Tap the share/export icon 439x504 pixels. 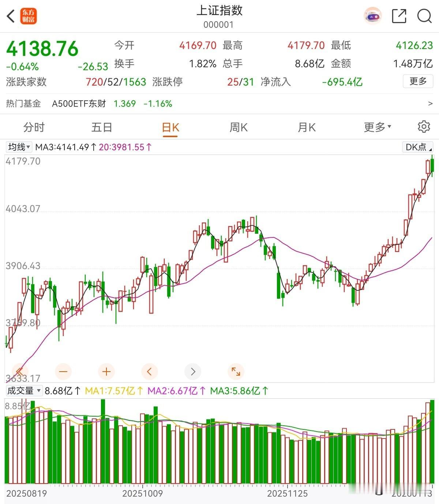point(399,16)
